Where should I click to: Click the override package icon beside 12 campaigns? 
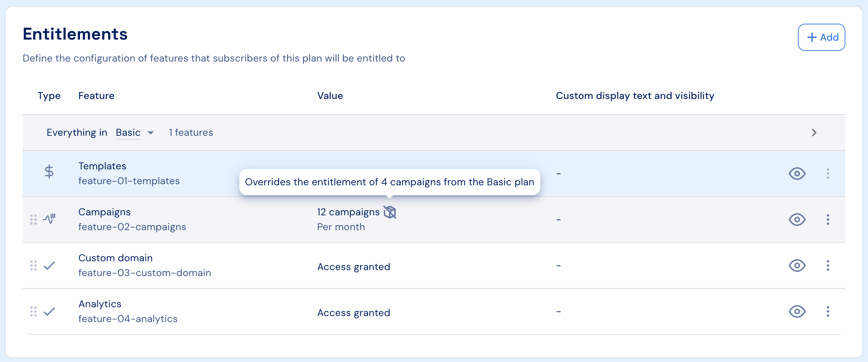[x=390, y=212]
